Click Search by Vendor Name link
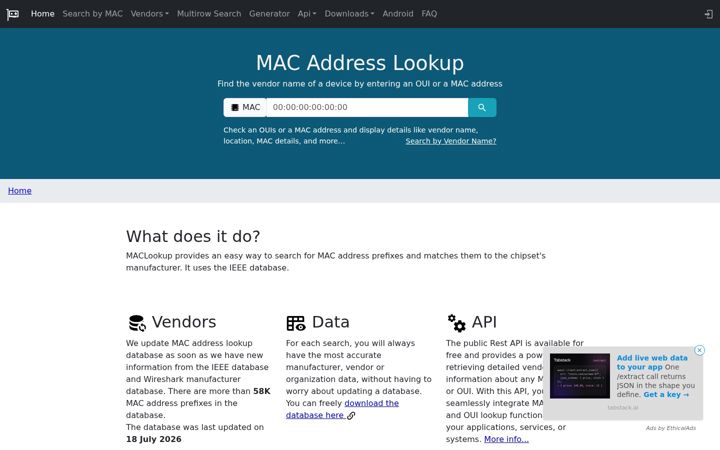Viewport: 720px width, 450px height. click(x=450, y=141)
